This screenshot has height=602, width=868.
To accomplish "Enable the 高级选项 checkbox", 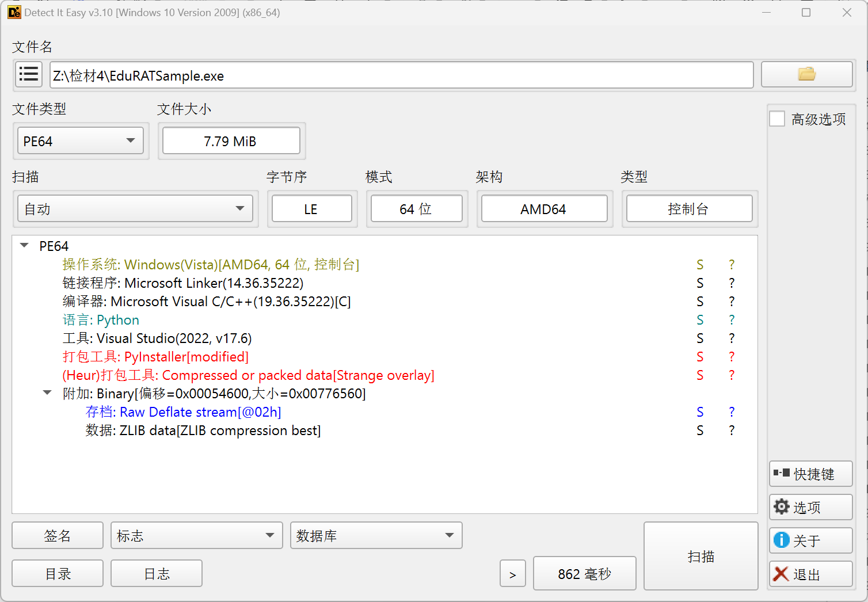I will tap(777, 119).
